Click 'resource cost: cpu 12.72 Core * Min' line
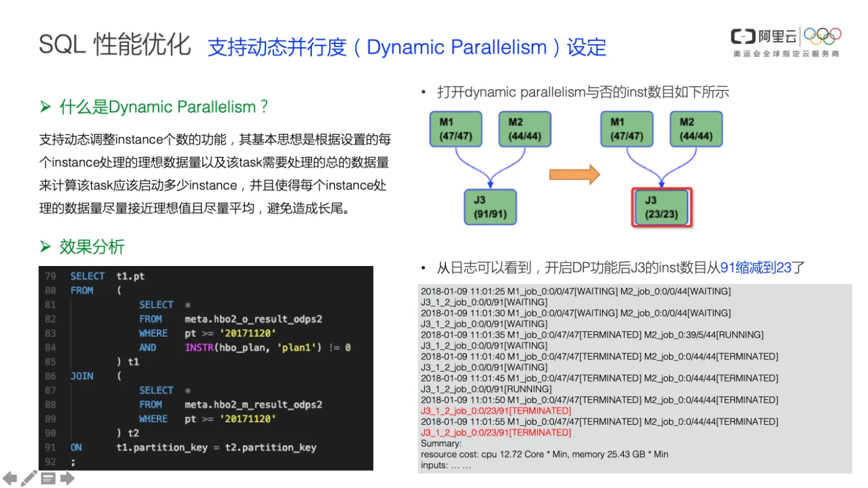The height and width of the screenshot is (488, 868). (x=544, y=455)
